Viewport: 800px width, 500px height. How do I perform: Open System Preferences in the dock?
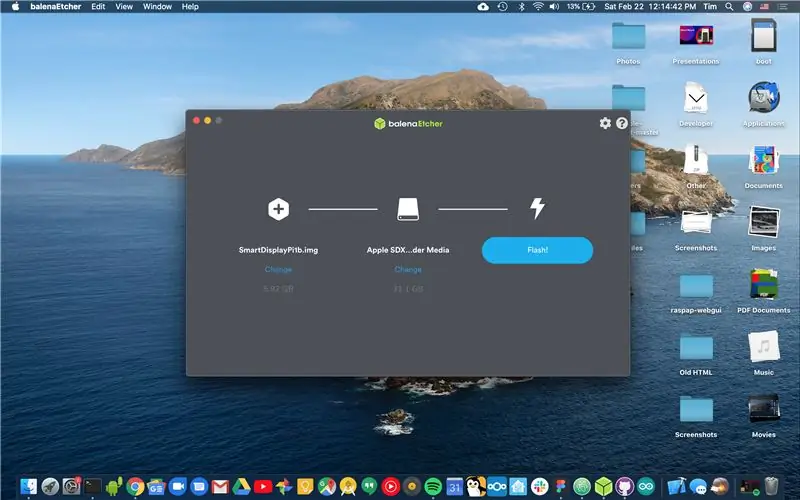point(71,486)
